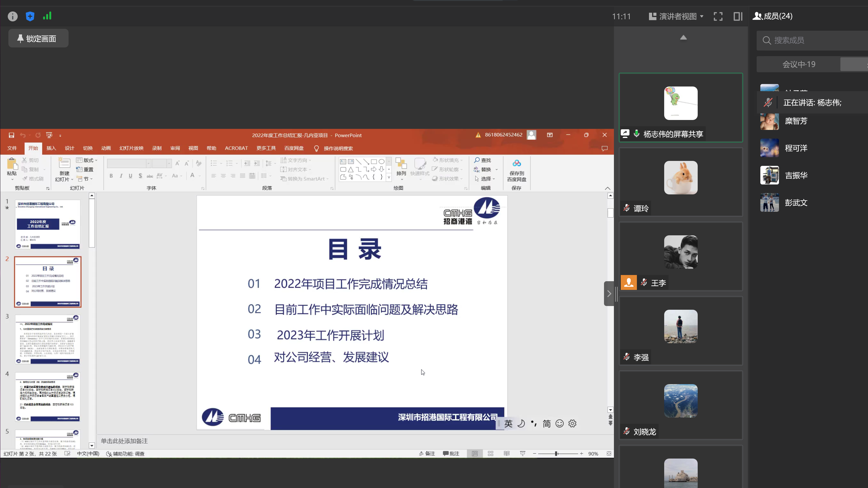This screenshot has height=488, width=868.
Task: Expand the gray panel arrow beside slide
Action: [609, 294]
